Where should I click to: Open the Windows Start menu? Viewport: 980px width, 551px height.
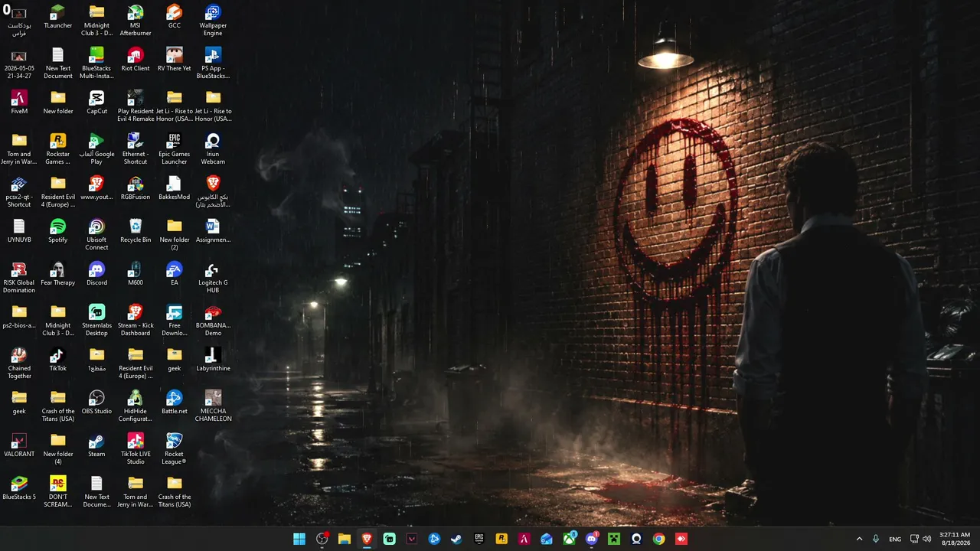point(299,539)
